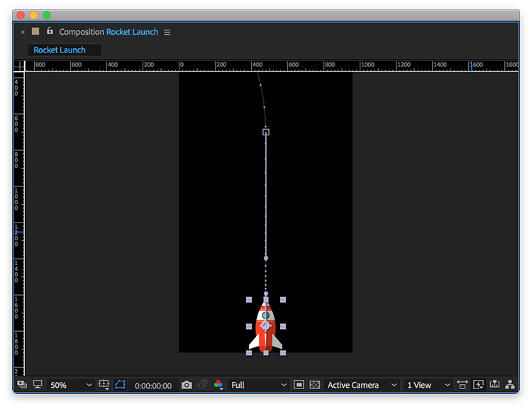Open the composition flowchart icon

(510, 385)
